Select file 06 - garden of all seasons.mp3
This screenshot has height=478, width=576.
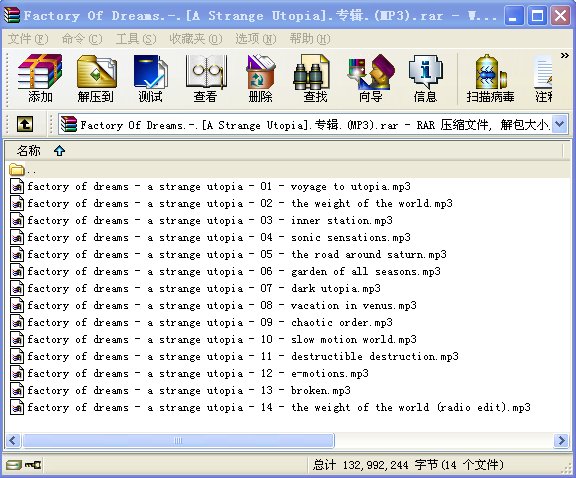(225, 272)
